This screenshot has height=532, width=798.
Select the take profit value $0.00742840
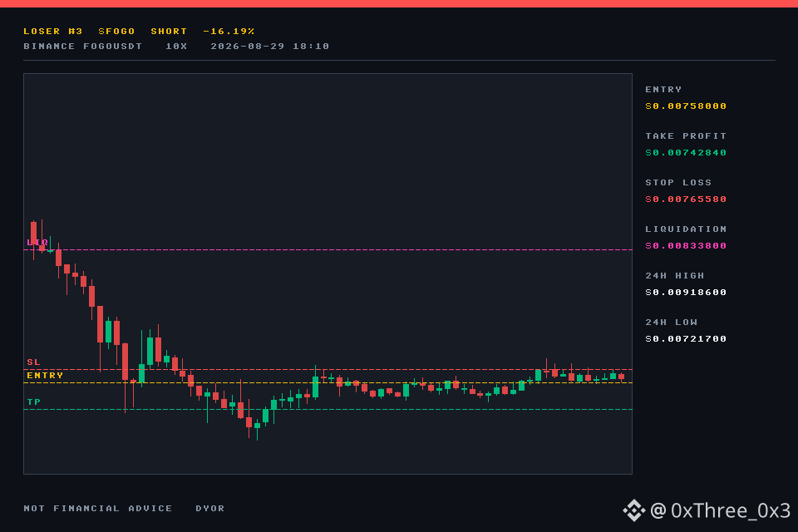tap(686, 152)
